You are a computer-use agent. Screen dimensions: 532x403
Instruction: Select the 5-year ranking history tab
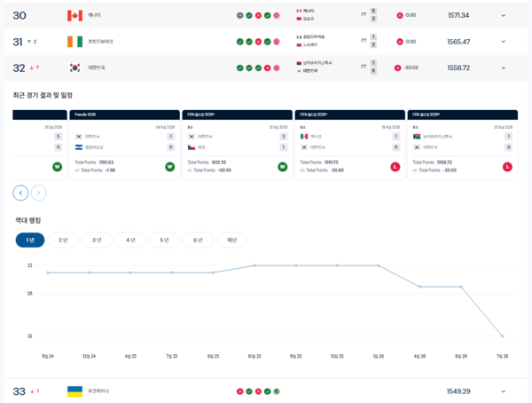(x=164, y=241)
